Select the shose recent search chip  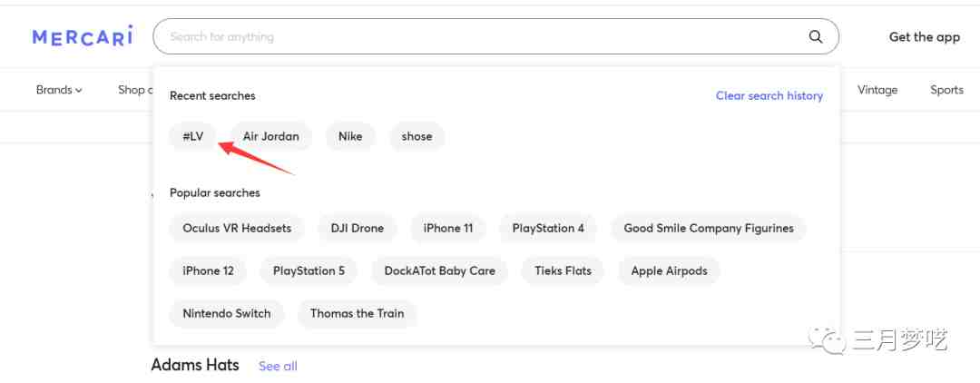[416, 136]
